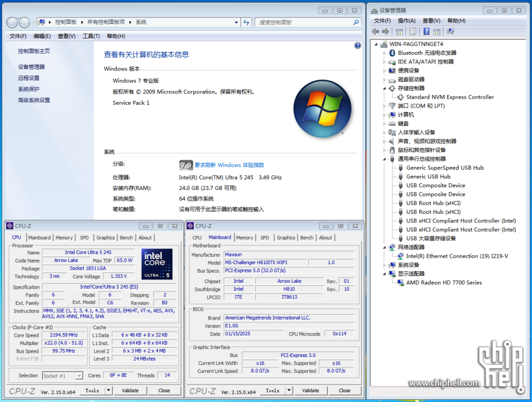Click the 24 MBytes Level 3 cache value
Screen dimensions: 532x402
coord(144,359)
